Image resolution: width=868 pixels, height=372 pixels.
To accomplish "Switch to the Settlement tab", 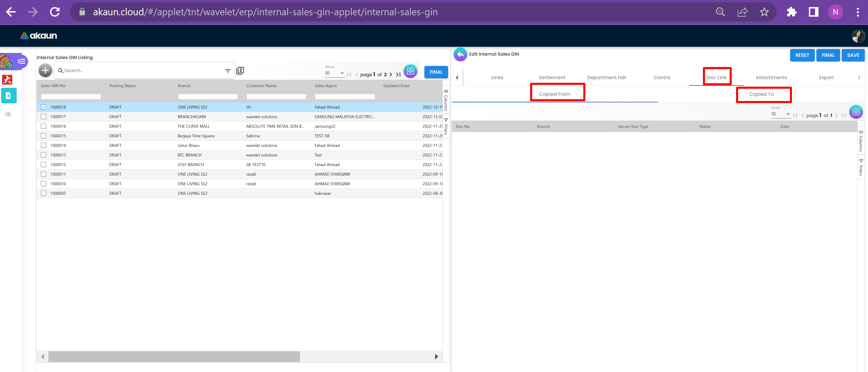I will (552, 77).
